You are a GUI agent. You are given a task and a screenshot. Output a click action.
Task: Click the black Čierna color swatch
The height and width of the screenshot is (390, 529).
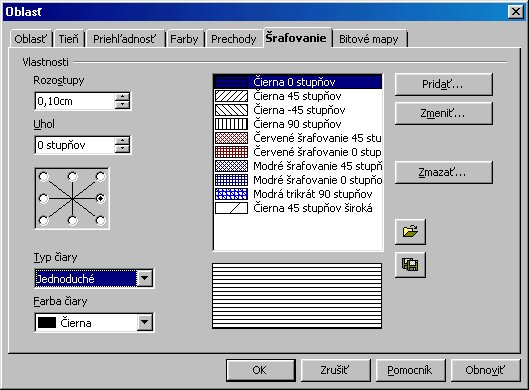[47, 323]
